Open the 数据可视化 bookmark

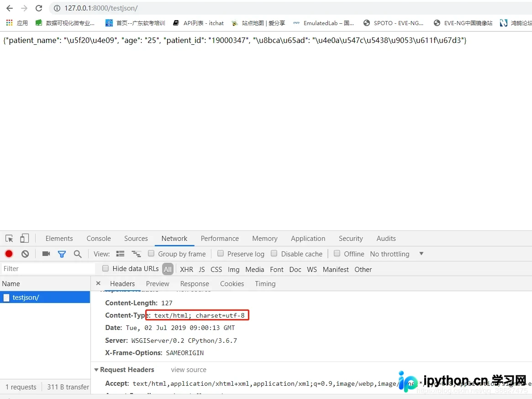tap(65, 23)
